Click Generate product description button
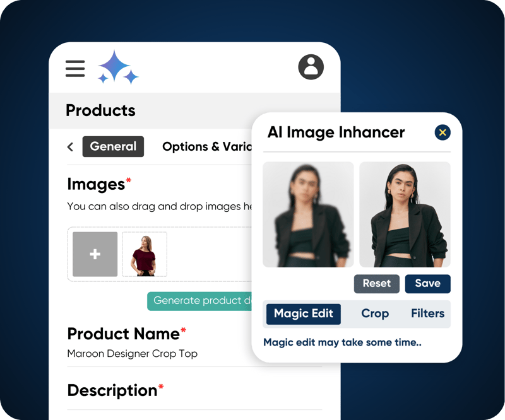The image size is (505, 420). [x=199, y=301]
